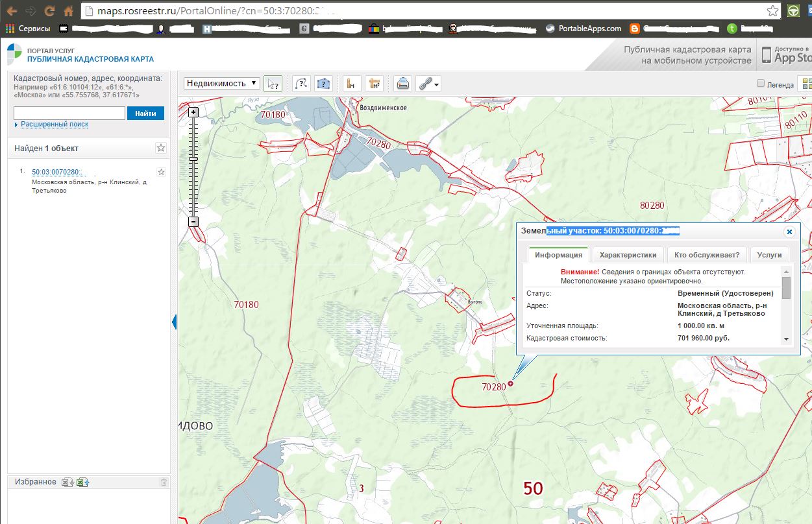The image size is (812, 524).
Task: Click the popup scrollbar thumb
Action: 786,287
